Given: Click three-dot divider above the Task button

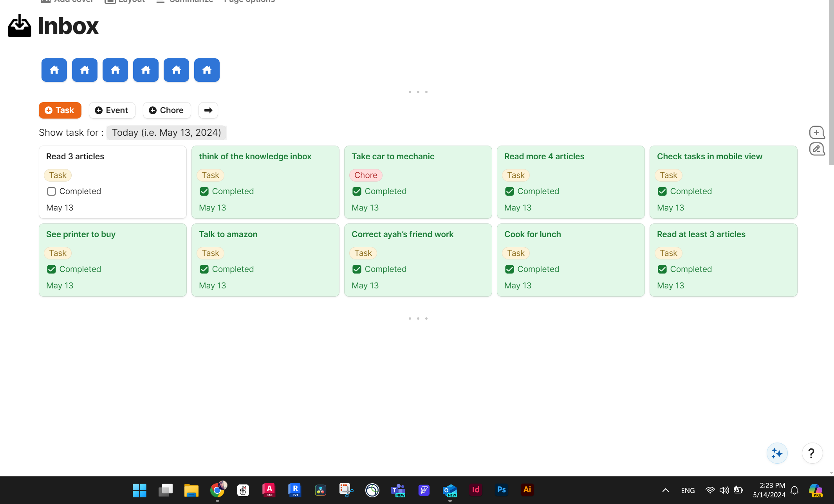Looking at the screenshot, I should point(418,92).
